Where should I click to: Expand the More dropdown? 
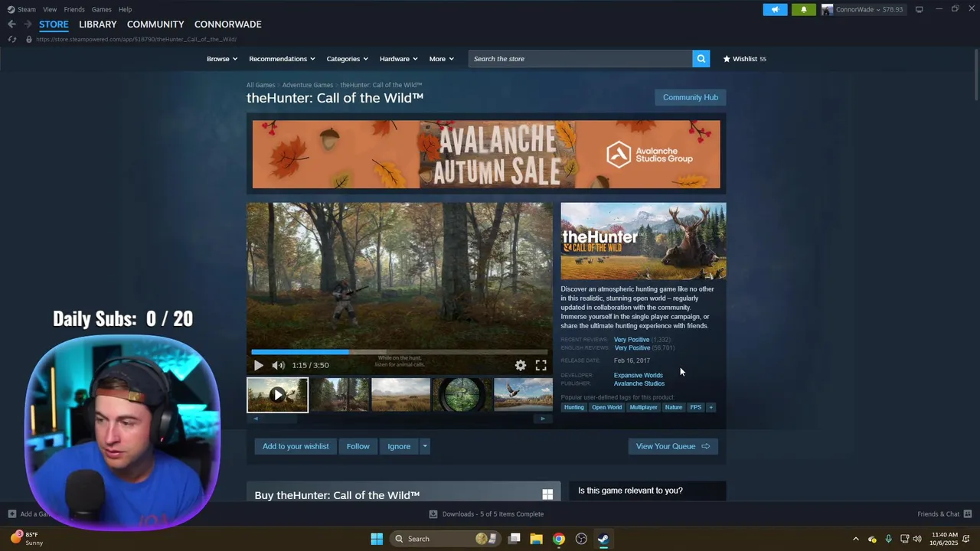(x=442, y=59)
